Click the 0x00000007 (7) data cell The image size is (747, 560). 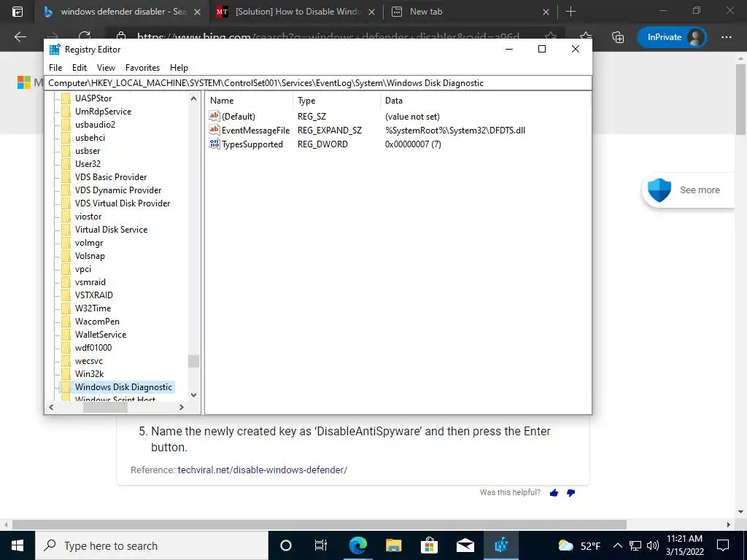coord(413,144)
